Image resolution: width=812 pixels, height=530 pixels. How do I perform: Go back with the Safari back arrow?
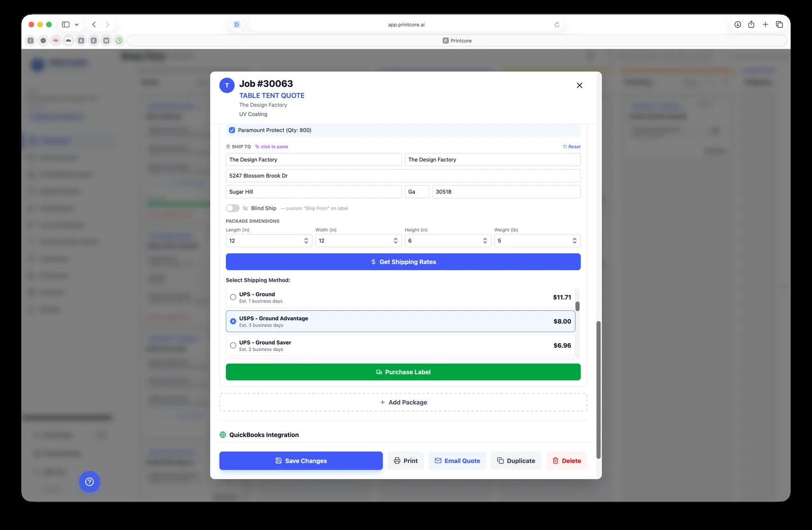pos(94,24)
